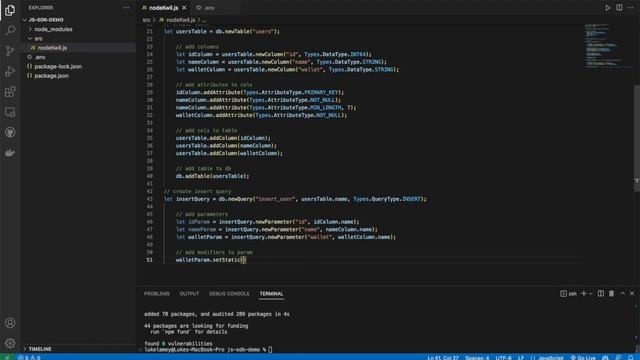Switch to the Problems panel tab
The image size is (640, 360).
(157, 294)
